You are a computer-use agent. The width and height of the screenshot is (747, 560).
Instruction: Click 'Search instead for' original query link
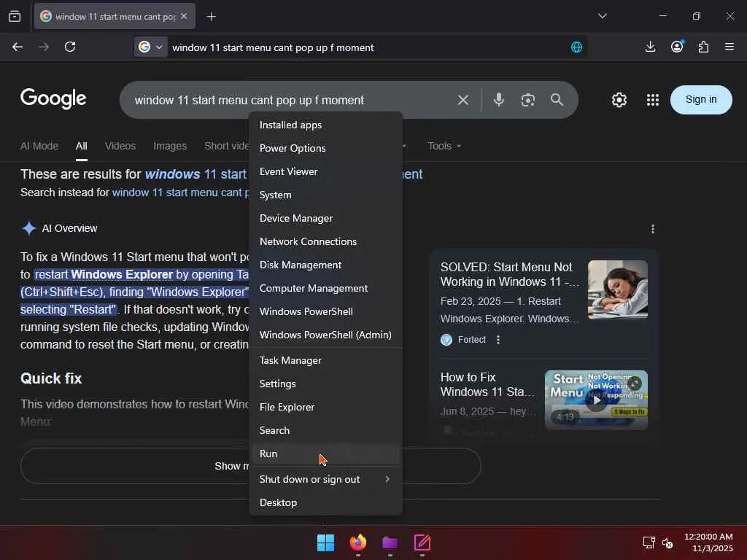coord(180,192)
